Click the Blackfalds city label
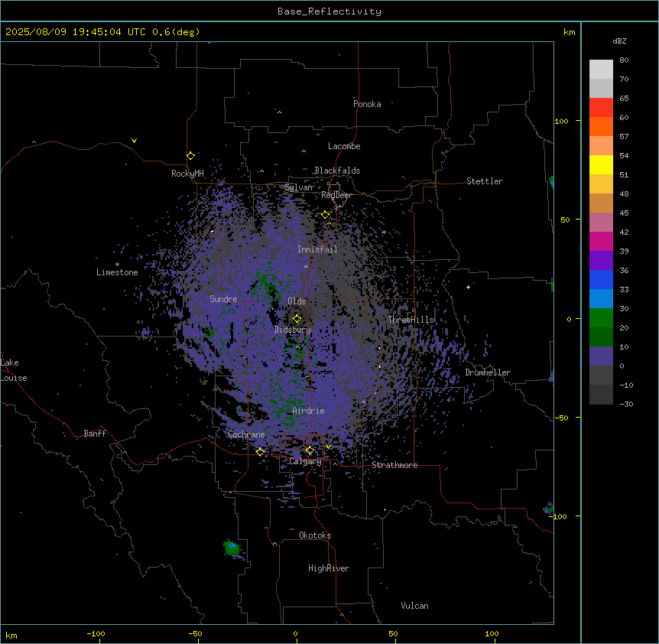Image resolution: width=659 pixels, height=644 pixels. click(x=337, y=171)
